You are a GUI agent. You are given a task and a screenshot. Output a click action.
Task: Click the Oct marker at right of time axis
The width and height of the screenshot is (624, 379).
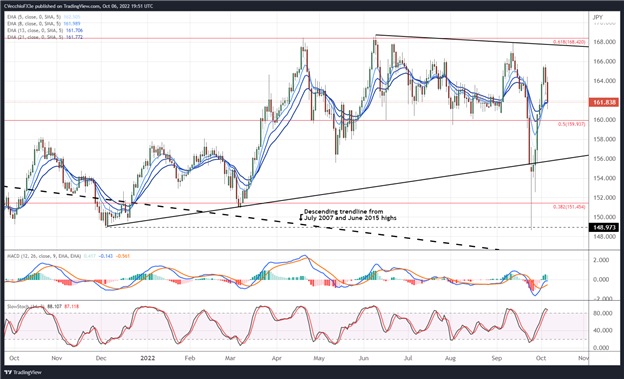click(x=540, y=358)
